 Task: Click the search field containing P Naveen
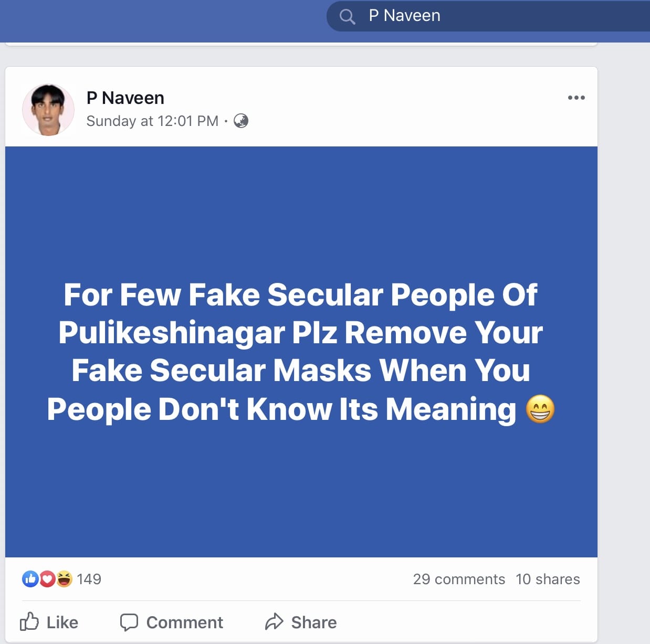point(473,16)
